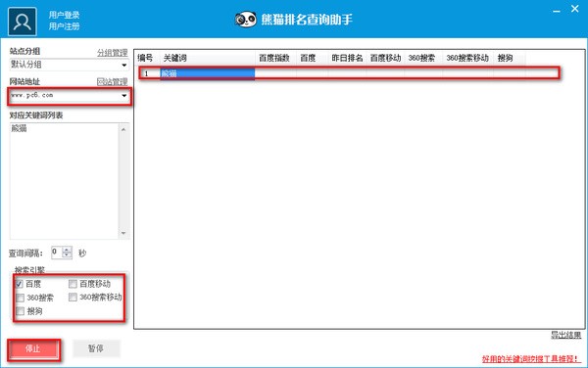Viewport: 588px width, 368px height.
Task: Open the 分组管理 link
Action: 113,53
